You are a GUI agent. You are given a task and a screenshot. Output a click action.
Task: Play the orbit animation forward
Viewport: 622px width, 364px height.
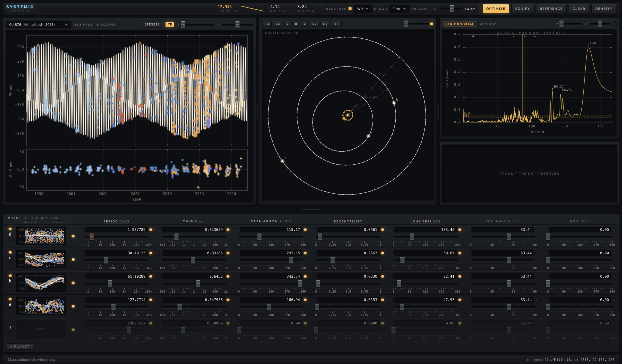point(305,24)
